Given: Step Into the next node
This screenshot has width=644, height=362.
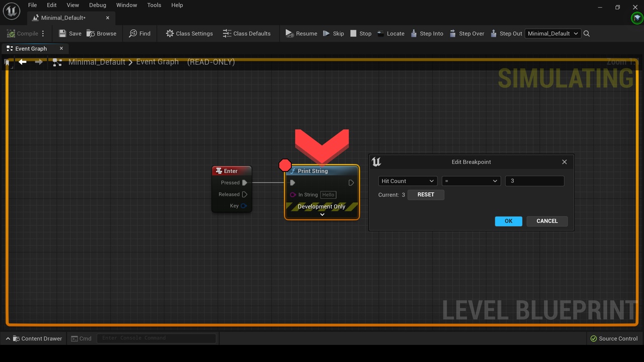Looking at the screenshot, I should pyautogui.click(x=427, y=34).
